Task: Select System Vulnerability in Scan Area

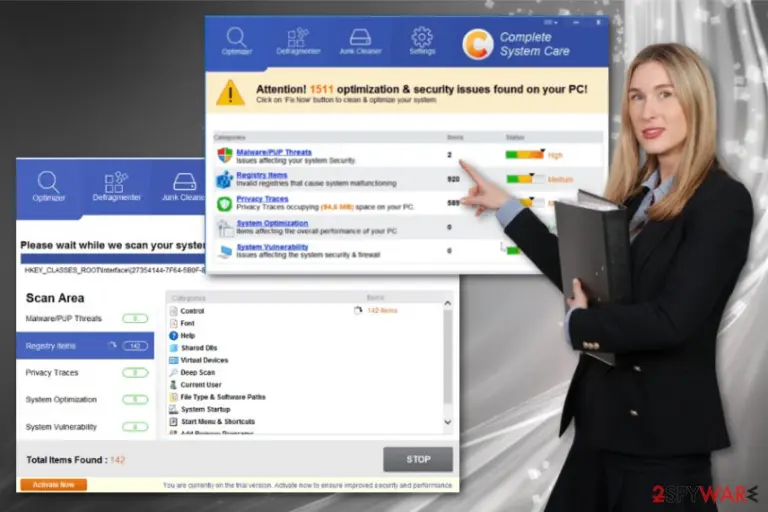Action: (85, 427)
